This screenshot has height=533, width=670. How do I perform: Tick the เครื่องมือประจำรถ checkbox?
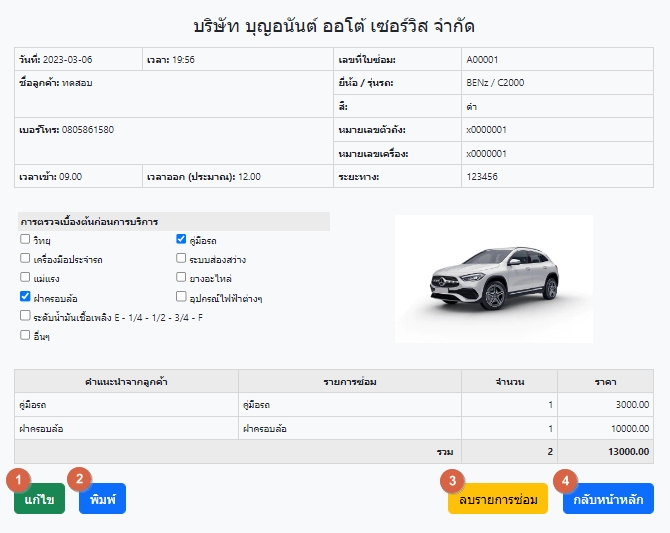[x=25, y=259]
